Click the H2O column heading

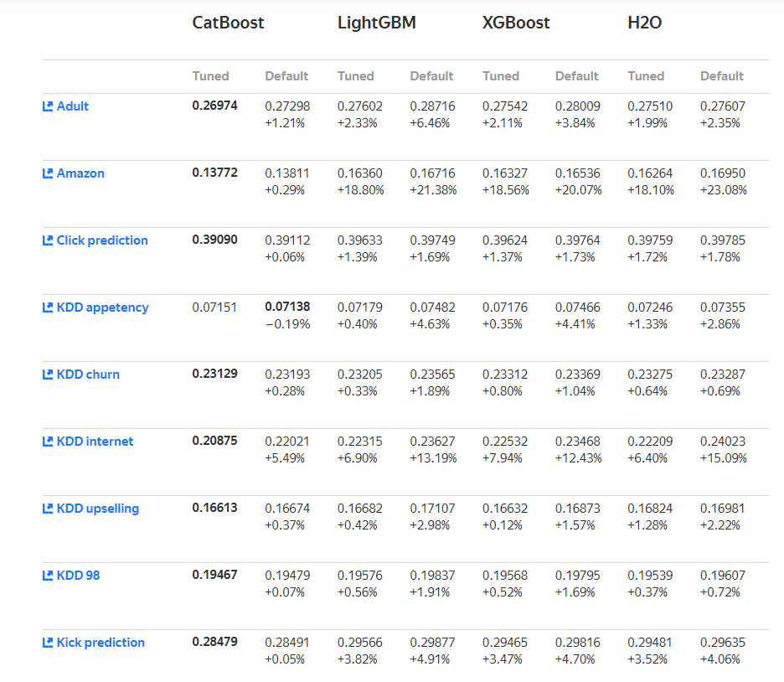[644, 23]
